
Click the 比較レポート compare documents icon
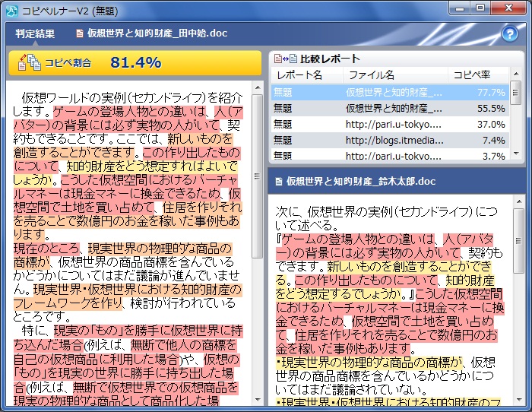[x=286, y=59]
